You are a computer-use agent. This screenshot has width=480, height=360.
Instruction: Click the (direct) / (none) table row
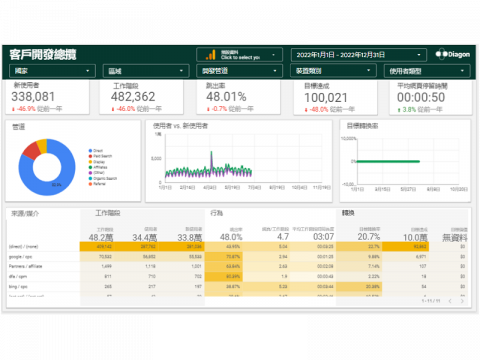tap(237, 247)
